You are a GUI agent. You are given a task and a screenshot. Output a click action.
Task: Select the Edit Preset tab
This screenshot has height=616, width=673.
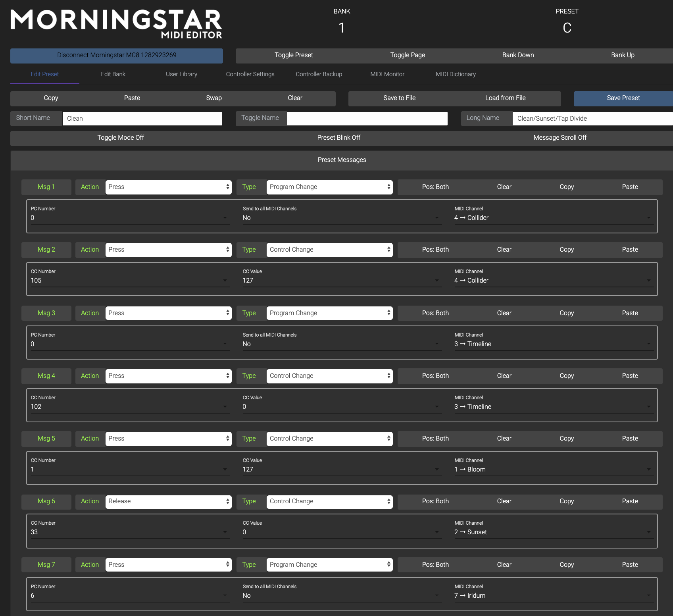(x=45, y=74)
